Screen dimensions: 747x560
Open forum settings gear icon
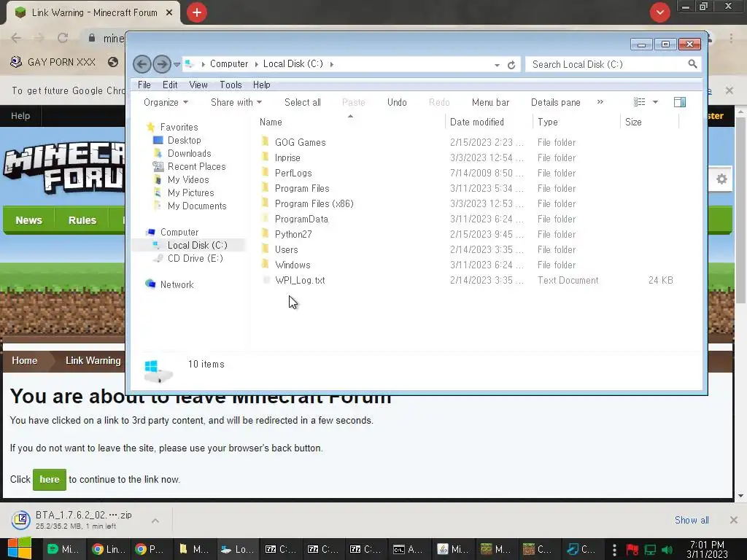[x=721, y=179]
